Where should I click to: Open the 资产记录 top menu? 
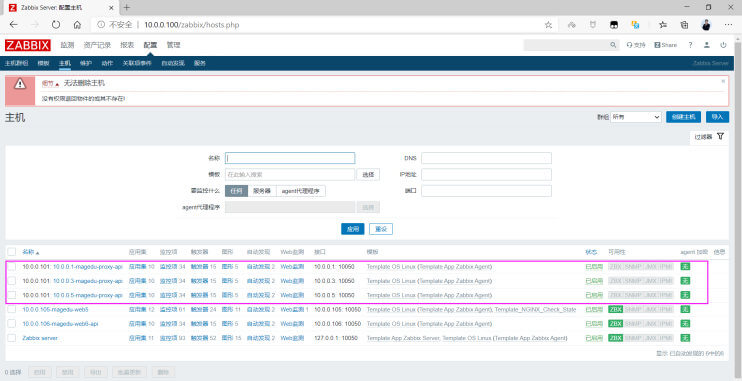[97, 45]
